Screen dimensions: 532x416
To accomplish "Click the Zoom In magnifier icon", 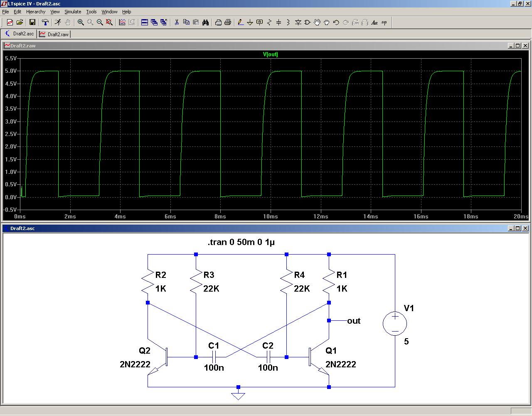I will point(81,22).
